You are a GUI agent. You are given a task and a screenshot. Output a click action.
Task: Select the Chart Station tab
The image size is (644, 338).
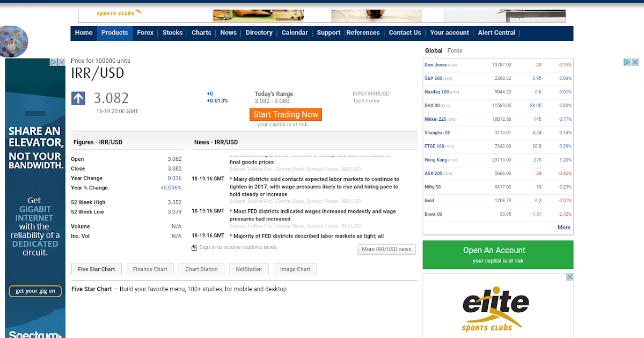(x=202, y=269)
